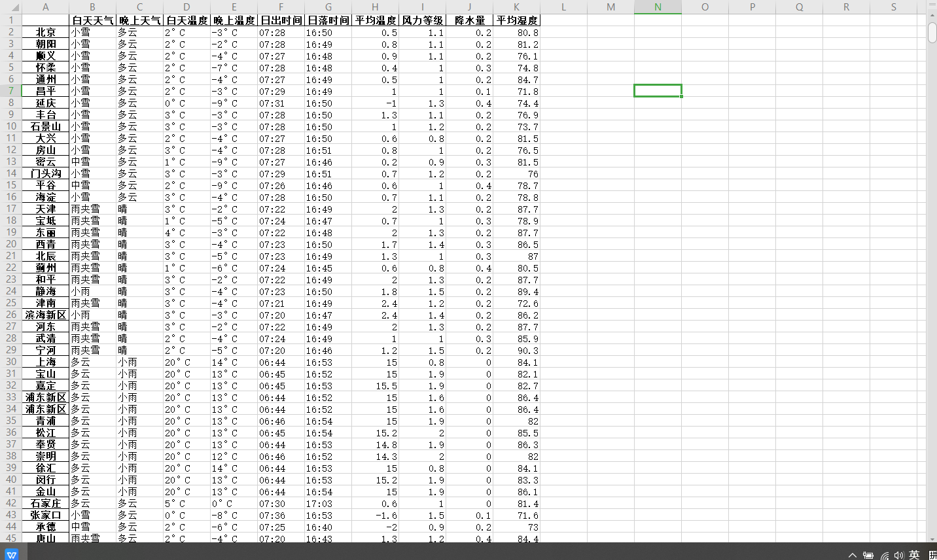Select the 白天天气 header cell
Screen dimensions: 937x560
(92, 20)
